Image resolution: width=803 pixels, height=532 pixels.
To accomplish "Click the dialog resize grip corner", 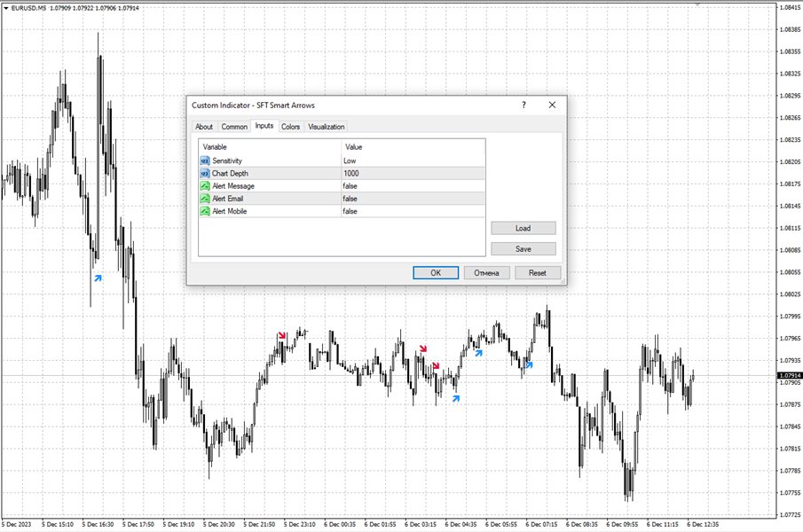I will point(563,281).
